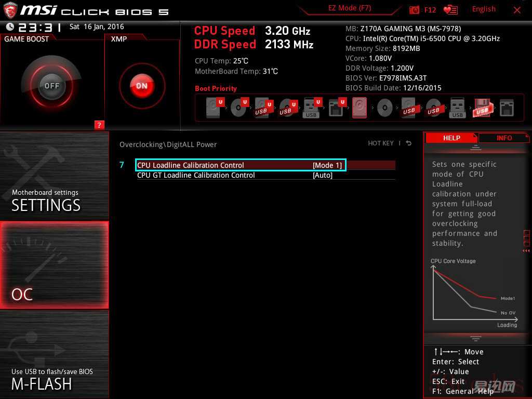Open the Motherboard SETTINGS section

tap(54, 176)
